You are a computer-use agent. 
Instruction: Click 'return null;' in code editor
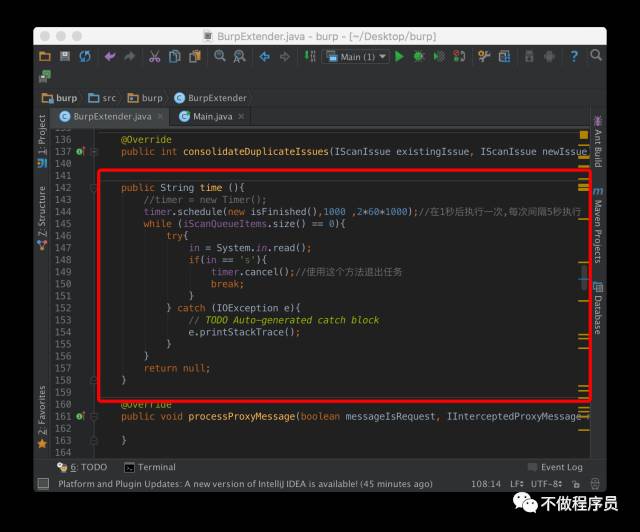pyautogui.click(x=177, y=368)
